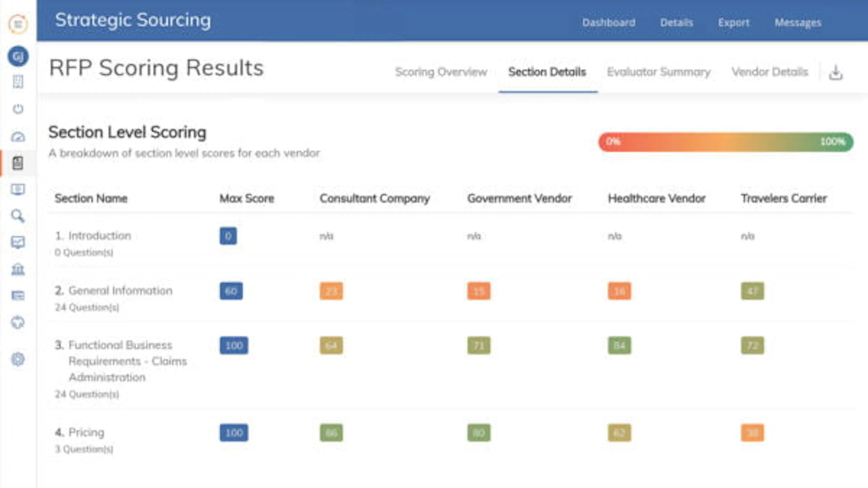The width and height of the screenshot is (868, 488).
Task: Click the power icon in sidebar
Action: coord(18,109)
